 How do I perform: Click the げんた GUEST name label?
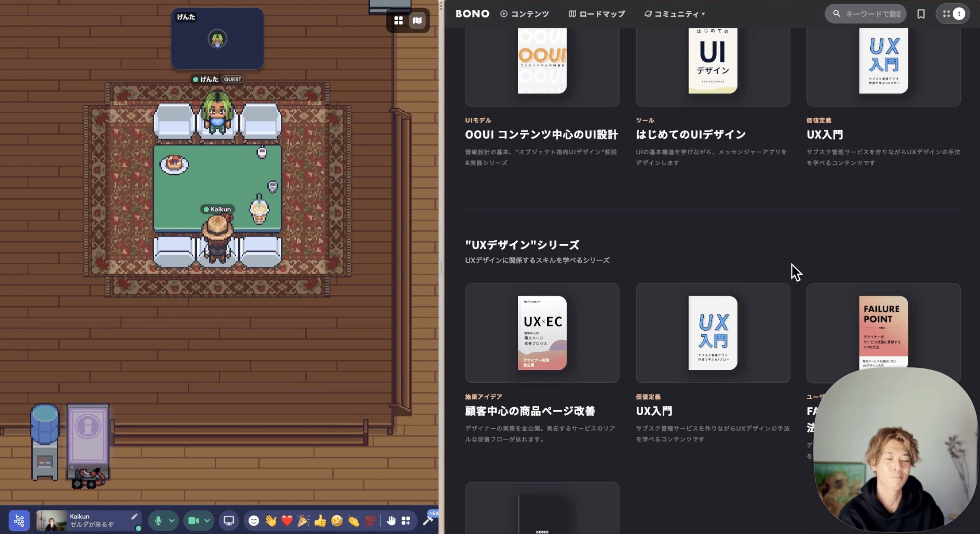[x=217, y=79]
